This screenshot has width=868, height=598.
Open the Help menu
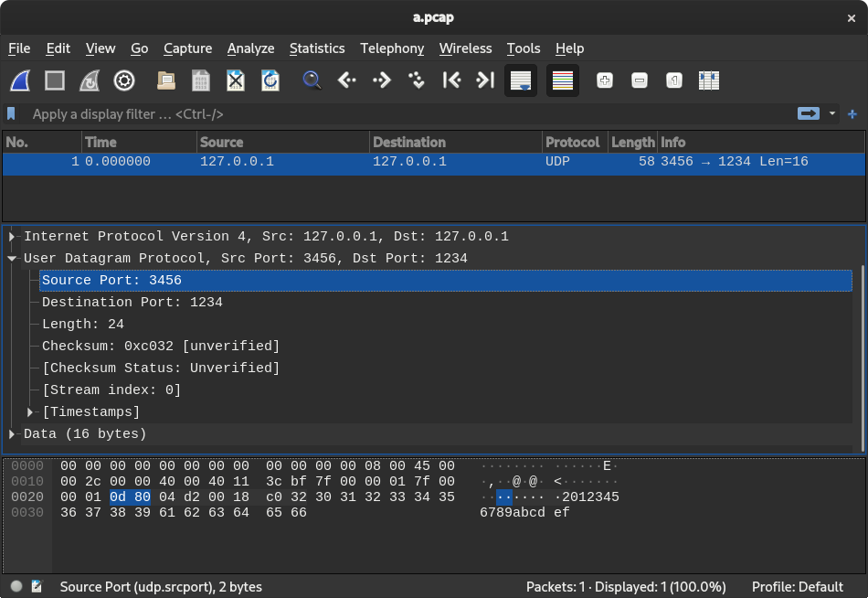pos(569,48)
